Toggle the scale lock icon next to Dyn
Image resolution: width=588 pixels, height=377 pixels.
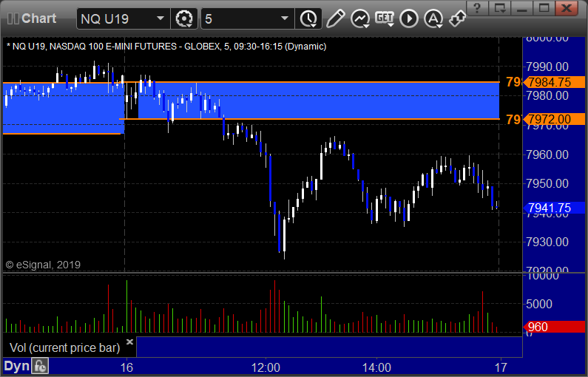(x=40, y=366)
